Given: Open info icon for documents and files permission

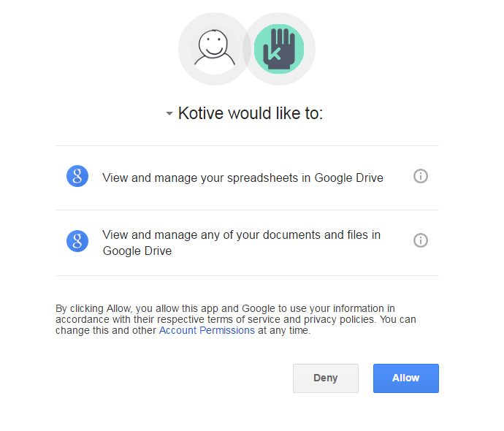Looking at the screenshot, I should 421,240.
